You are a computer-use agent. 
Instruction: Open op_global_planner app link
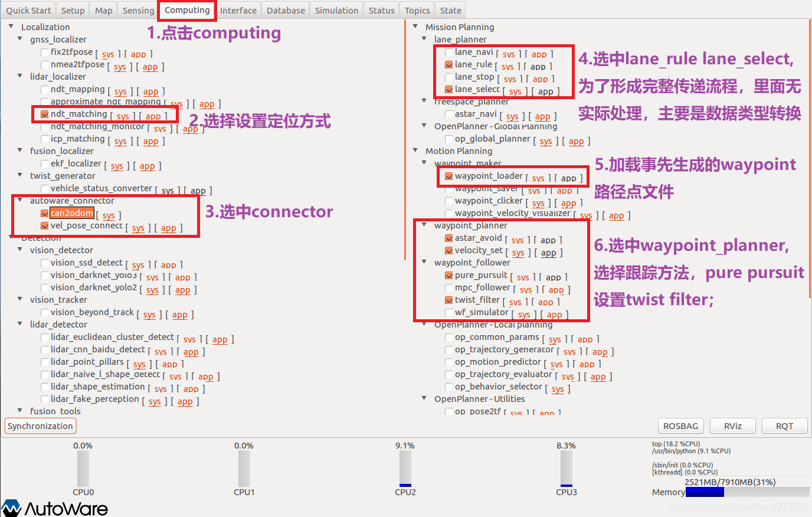[577, 141]
